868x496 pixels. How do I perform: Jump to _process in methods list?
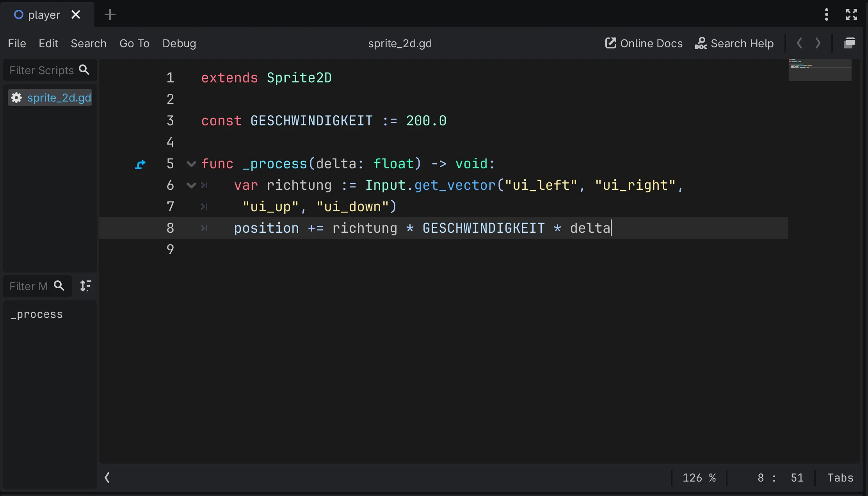[37, 314]
